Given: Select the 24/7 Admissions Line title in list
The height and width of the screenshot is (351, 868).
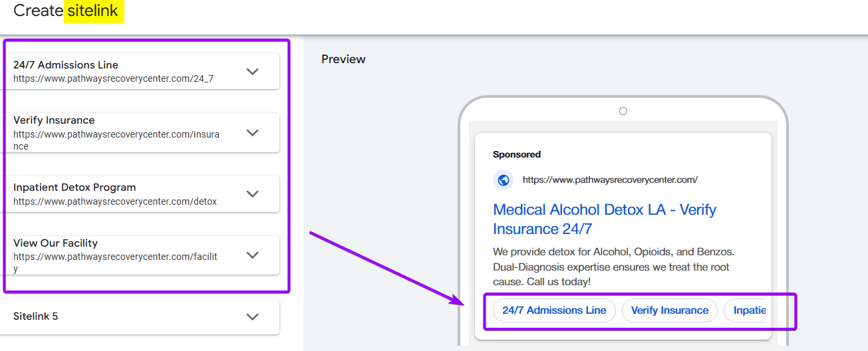Looking at the screenshot, I should [66, 65].
